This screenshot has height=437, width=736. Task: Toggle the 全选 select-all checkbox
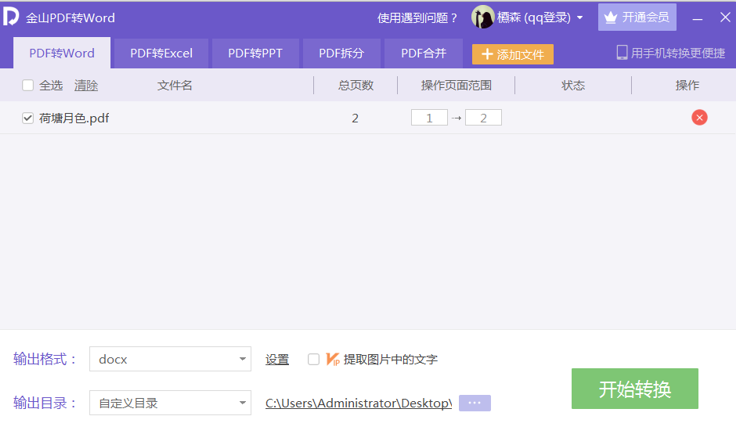click(28, 85)
